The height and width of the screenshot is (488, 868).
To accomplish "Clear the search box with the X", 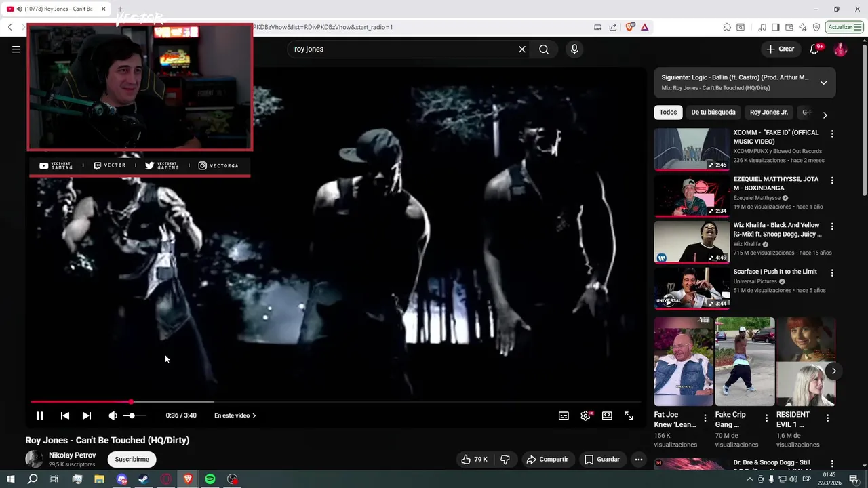I will click(x=522, y=49).
